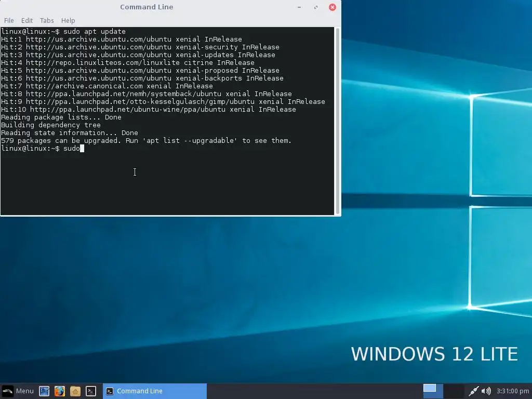532x399 pixels.
Task: Open the home folder file manager icon
Action: click(75, 391)
